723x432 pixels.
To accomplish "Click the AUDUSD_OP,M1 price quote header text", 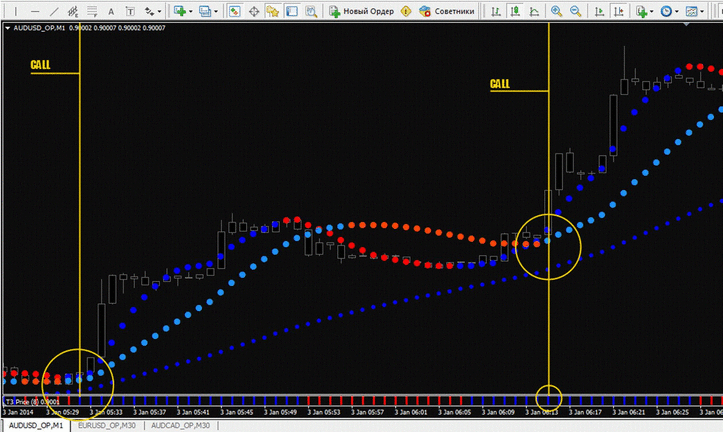I will pos(89,28).
